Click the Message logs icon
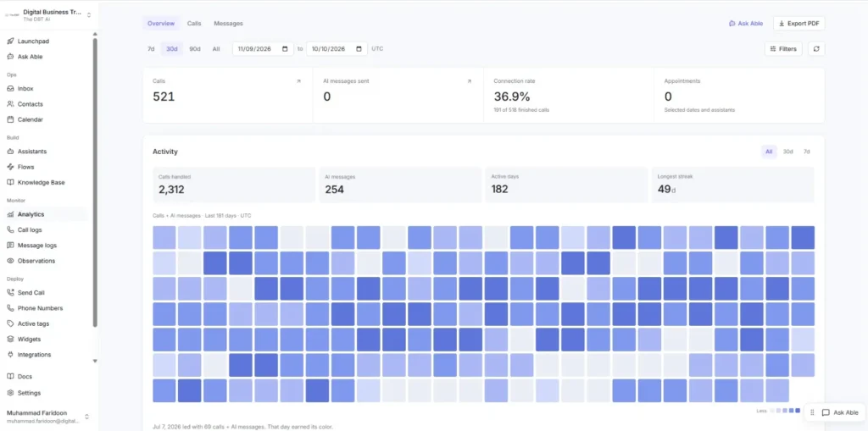This screenshot has height=431, width=868. 10,246
